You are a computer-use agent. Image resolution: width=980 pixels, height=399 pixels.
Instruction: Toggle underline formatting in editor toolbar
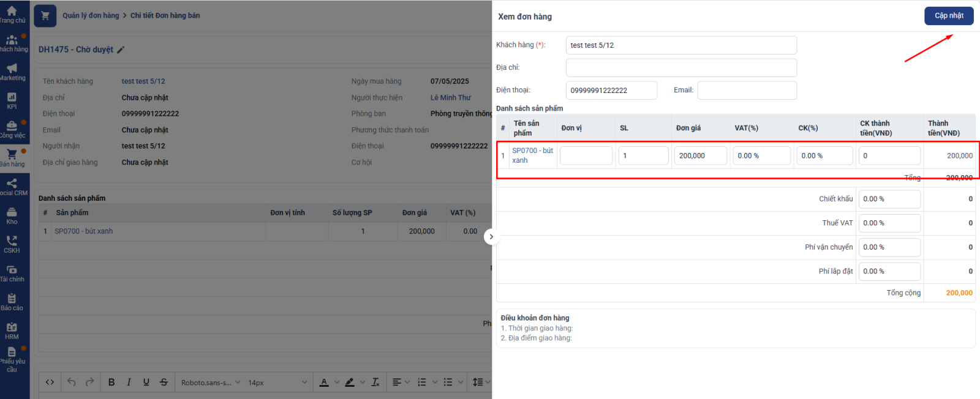[x=146, y=382]
